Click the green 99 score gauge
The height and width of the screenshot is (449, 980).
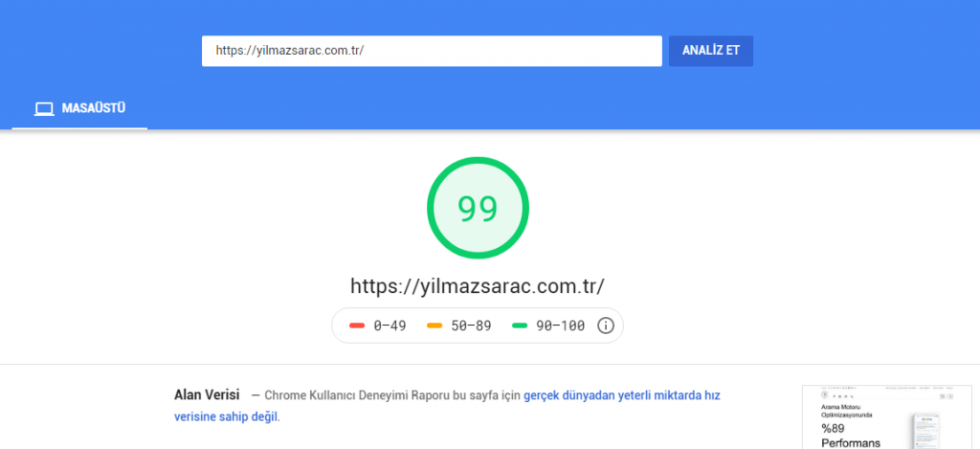tap(478, 208)
